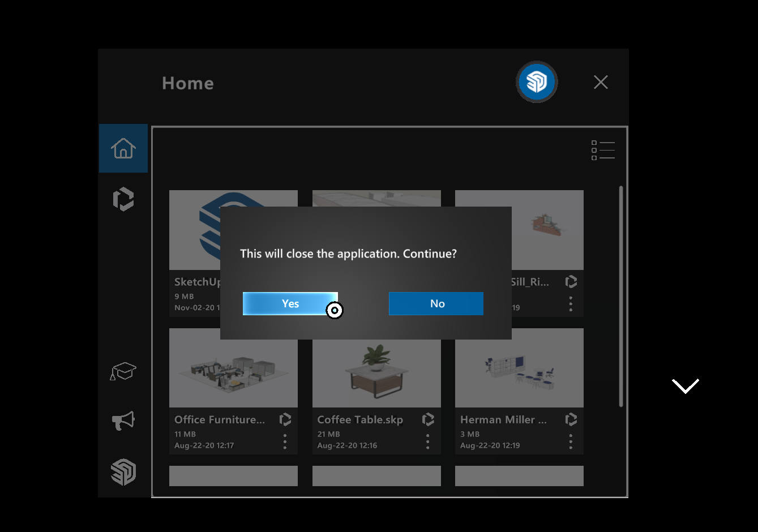Click Trimble Connect icon on Coffee Table.skp

click(x=428, y=419)
